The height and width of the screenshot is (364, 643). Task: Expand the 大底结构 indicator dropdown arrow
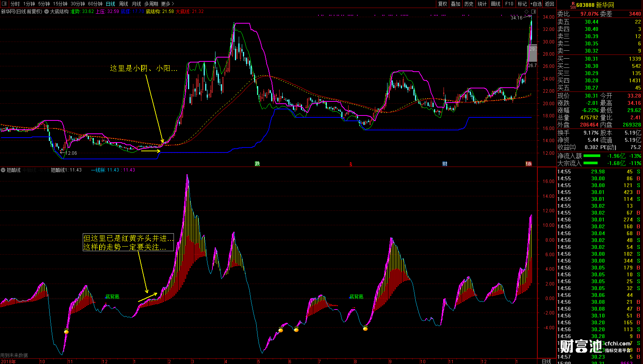pyautogui.click(x=47, y=11)
